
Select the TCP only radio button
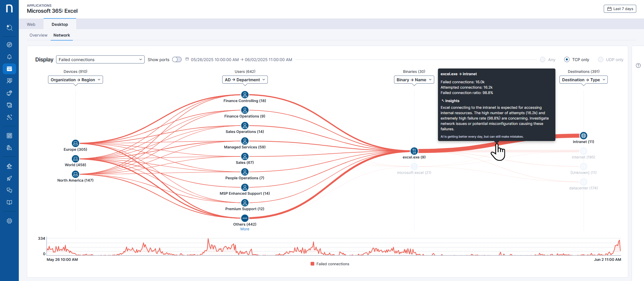(567, 59)
